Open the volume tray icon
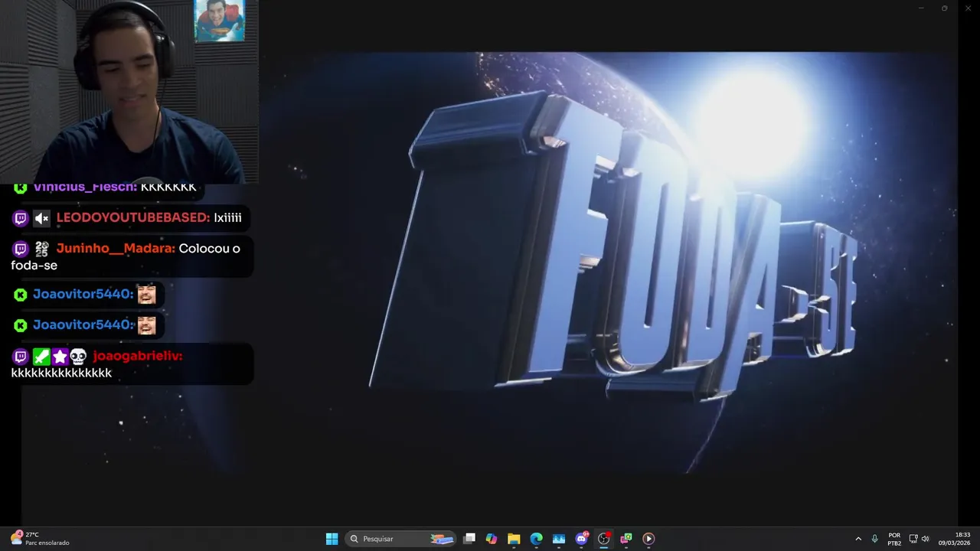The height and width of the screenshot is (551, 980). pos(925,539)
